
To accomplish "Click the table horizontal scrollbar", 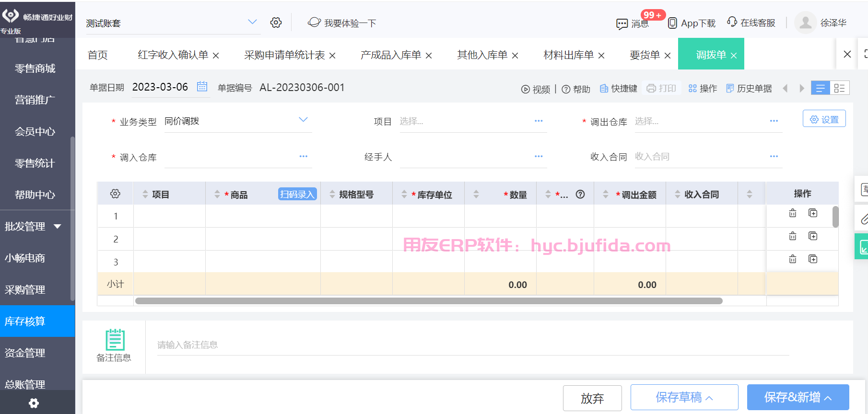I will [429, 301].
